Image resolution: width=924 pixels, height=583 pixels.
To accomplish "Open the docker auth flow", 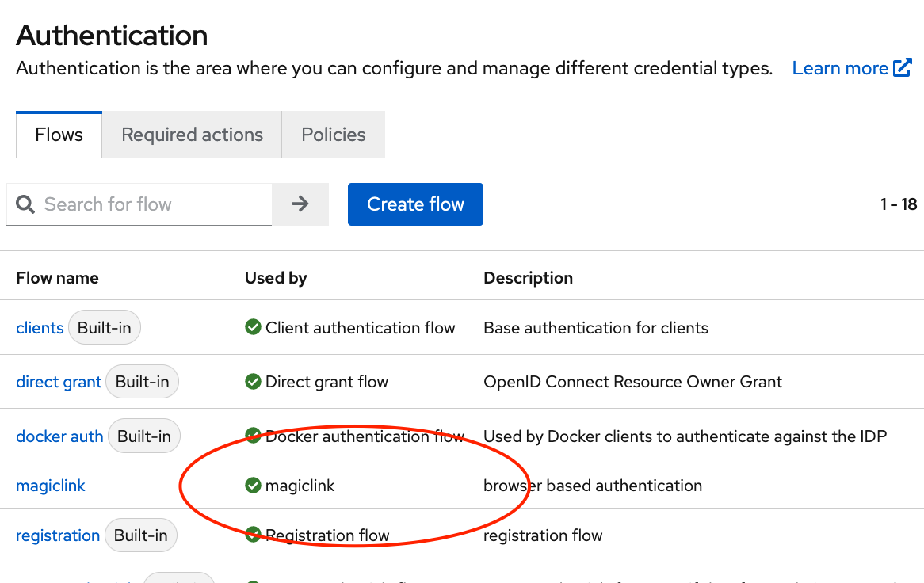I will click(59, 435).
